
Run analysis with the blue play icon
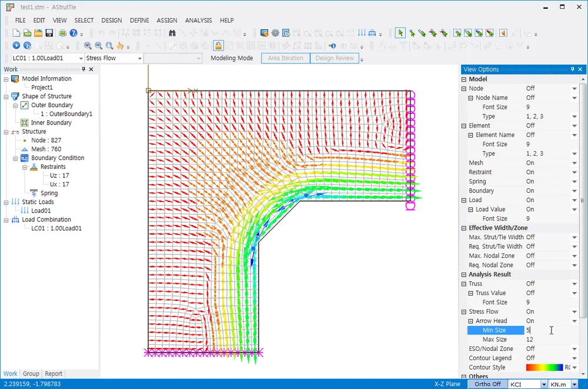(16, 45)
